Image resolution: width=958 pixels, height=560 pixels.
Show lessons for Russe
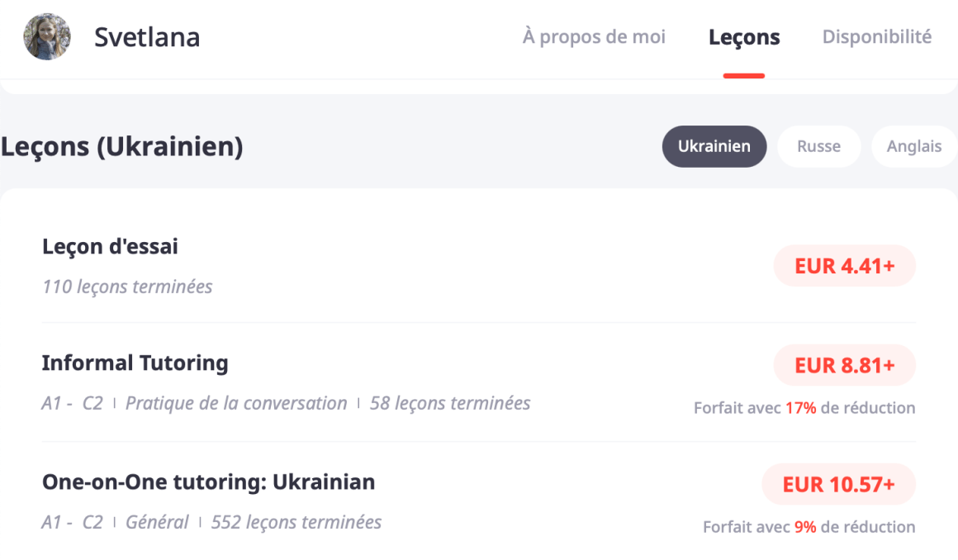818,147
